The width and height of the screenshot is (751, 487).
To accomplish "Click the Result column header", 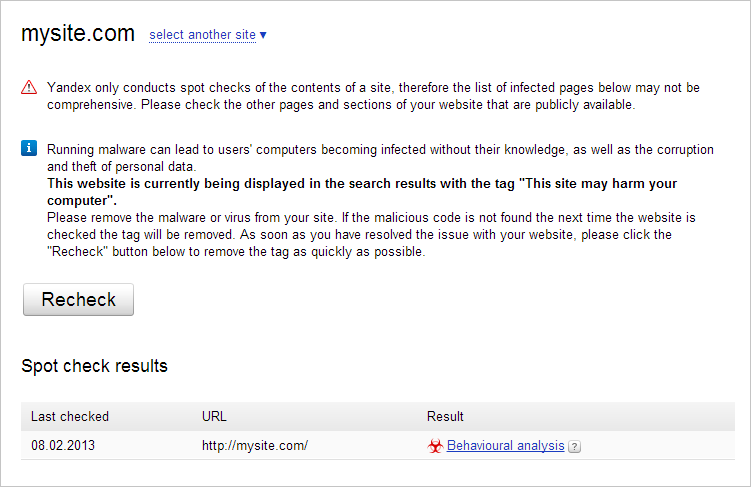I will (x=445, y=416).
